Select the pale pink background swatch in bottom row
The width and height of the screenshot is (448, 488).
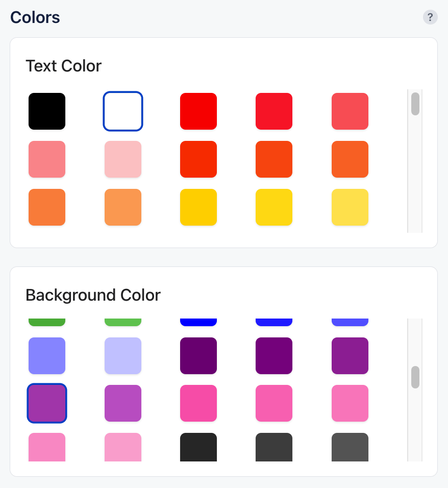(x=123, y=447)
